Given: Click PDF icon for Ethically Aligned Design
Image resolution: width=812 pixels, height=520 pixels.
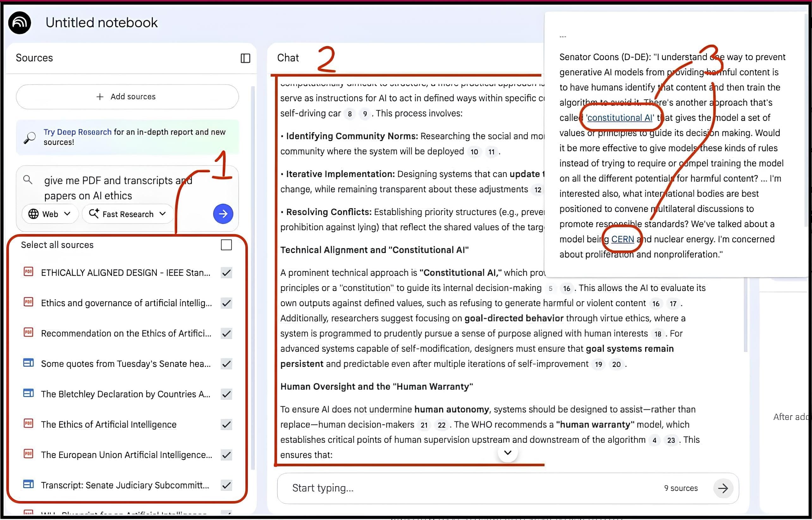Looking at the screenshot, I should pos(28,272).
